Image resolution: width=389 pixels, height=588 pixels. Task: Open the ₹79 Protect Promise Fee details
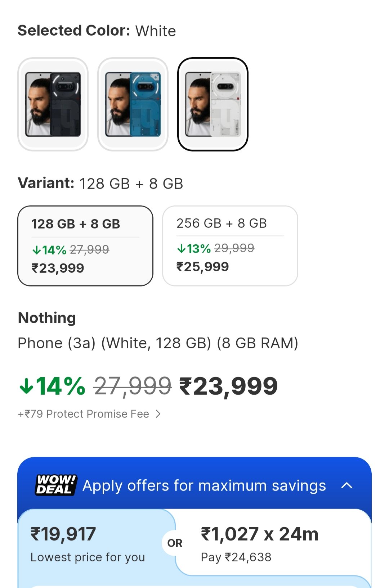(x=84, y=414)
